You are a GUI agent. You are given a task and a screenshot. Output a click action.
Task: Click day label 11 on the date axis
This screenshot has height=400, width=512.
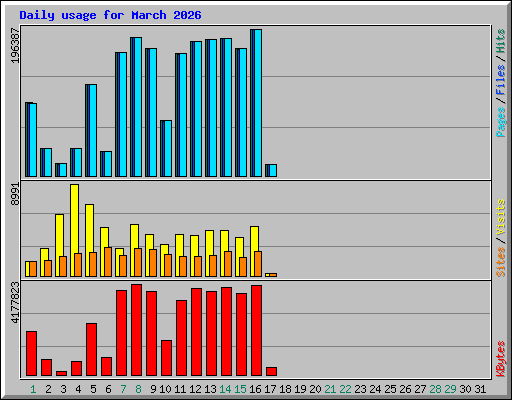click(180, 389)
